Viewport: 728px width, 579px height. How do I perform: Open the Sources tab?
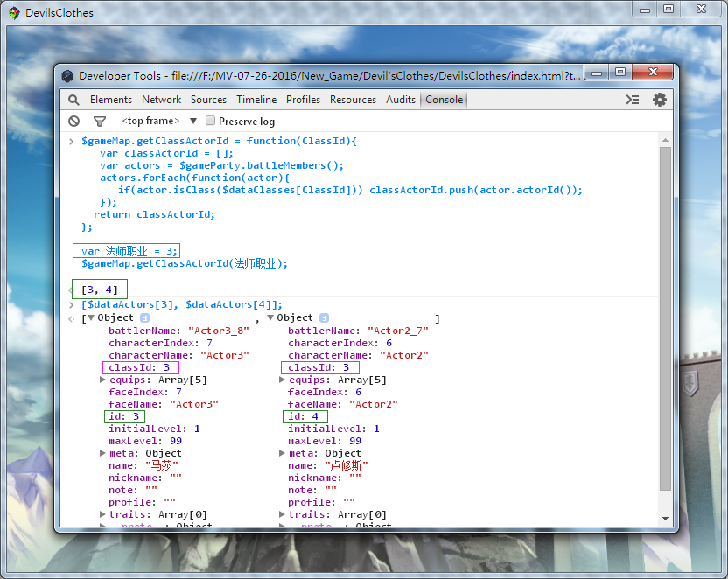coord(208,100)
